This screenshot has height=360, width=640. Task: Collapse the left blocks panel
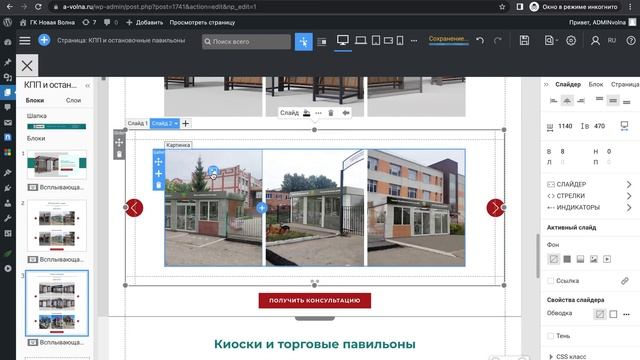(x=87, y=86)
